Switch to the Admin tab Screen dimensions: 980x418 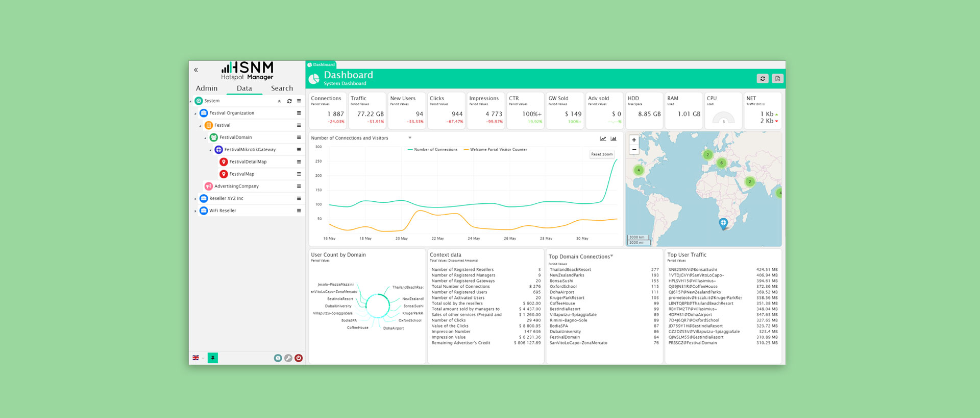207,88
